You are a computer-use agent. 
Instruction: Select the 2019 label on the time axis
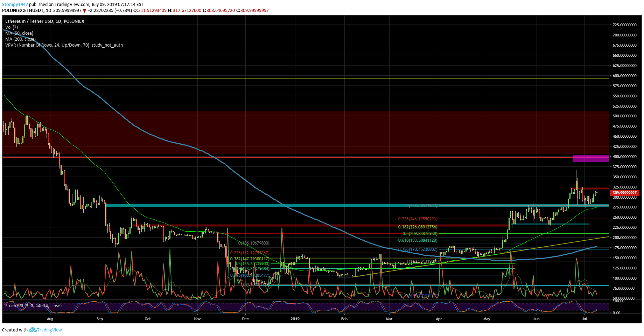295,319
